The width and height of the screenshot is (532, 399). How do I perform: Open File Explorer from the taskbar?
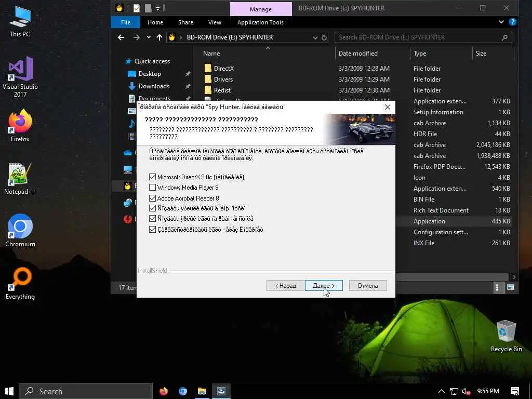[202, 391]
